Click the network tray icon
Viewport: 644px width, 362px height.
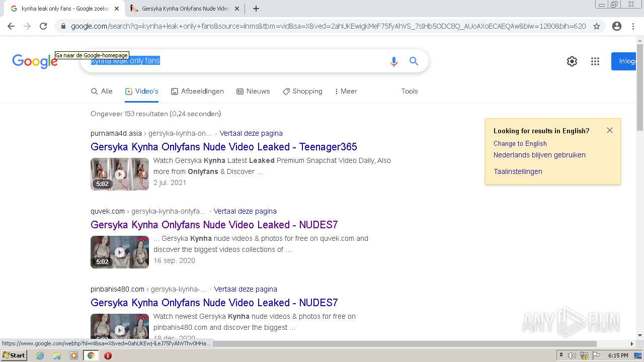tap(584, 355)
